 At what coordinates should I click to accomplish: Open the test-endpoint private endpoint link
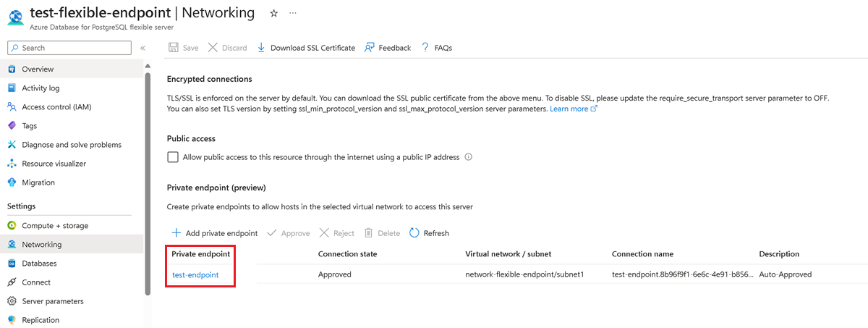(195, 275)
